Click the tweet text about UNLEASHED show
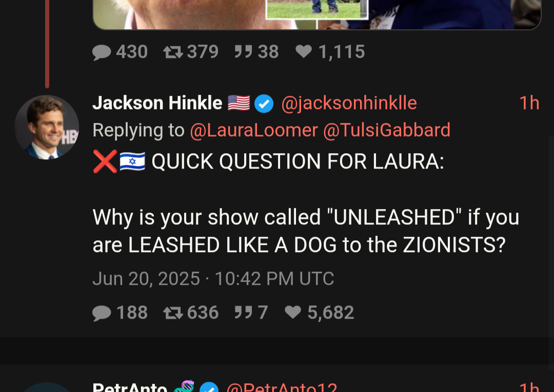 tap(306, 203)
